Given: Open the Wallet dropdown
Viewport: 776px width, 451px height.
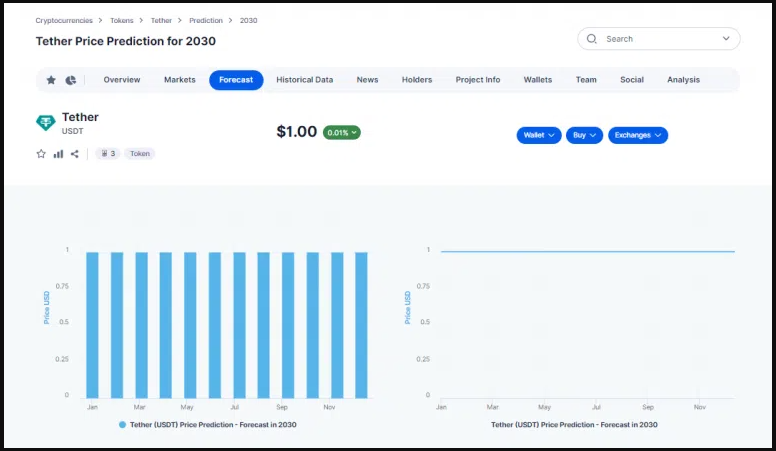Looking at the screenshot, I should (x=539, y=135).
